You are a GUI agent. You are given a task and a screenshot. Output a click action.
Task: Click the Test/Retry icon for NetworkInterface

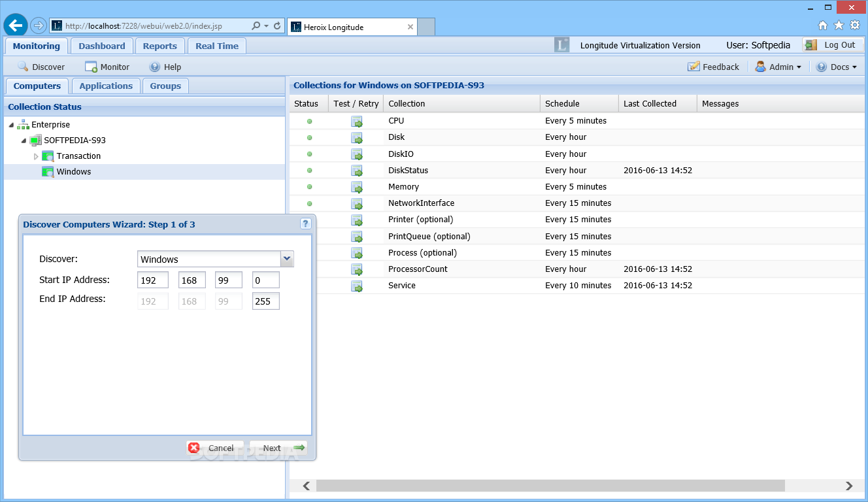pos(357,203)
